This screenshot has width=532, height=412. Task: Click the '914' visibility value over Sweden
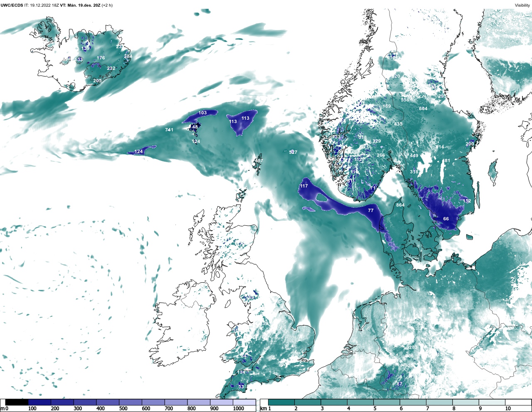(x=440, y=147)
